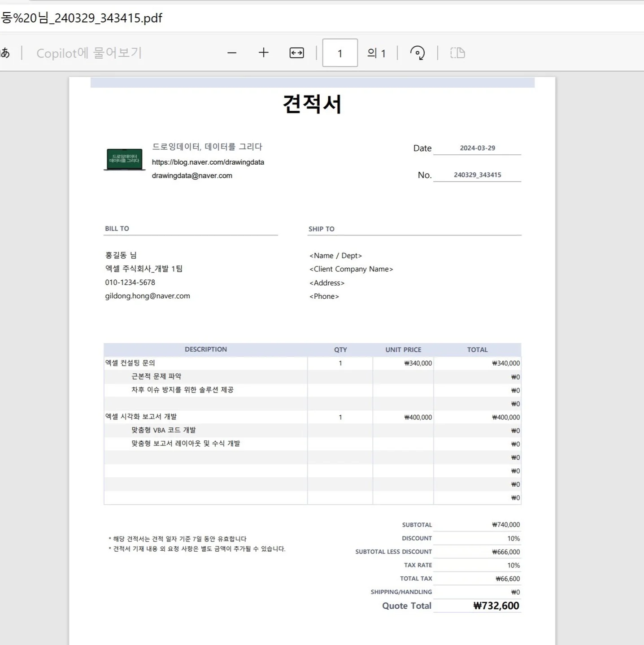Click 맞춤형 보고서 레이아웃 및 수식 개발
The width and height of the screenshot is (644, 645).
pyautogui.click(x=185, y=444)
